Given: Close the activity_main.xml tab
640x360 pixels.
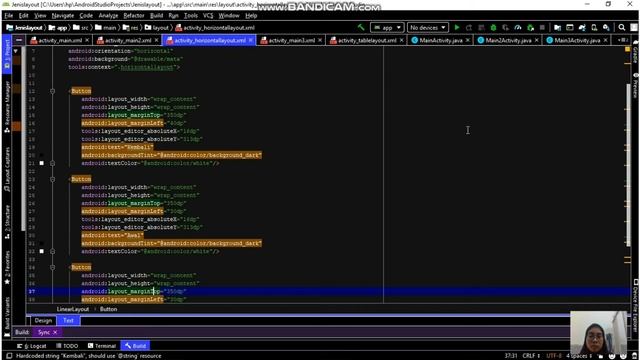Looking at the screenshot, I should tap(87, 40).
